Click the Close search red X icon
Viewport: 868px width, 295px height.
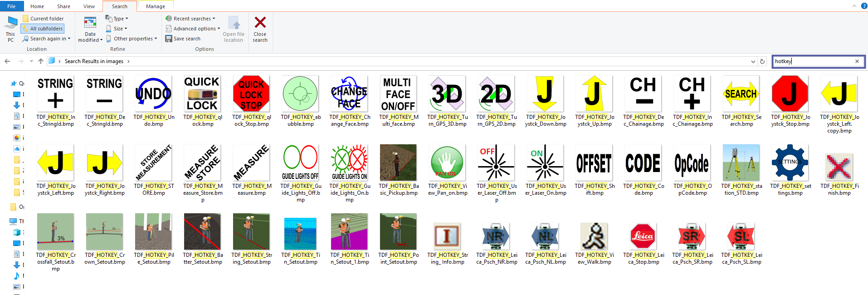[x=260, y=23]
